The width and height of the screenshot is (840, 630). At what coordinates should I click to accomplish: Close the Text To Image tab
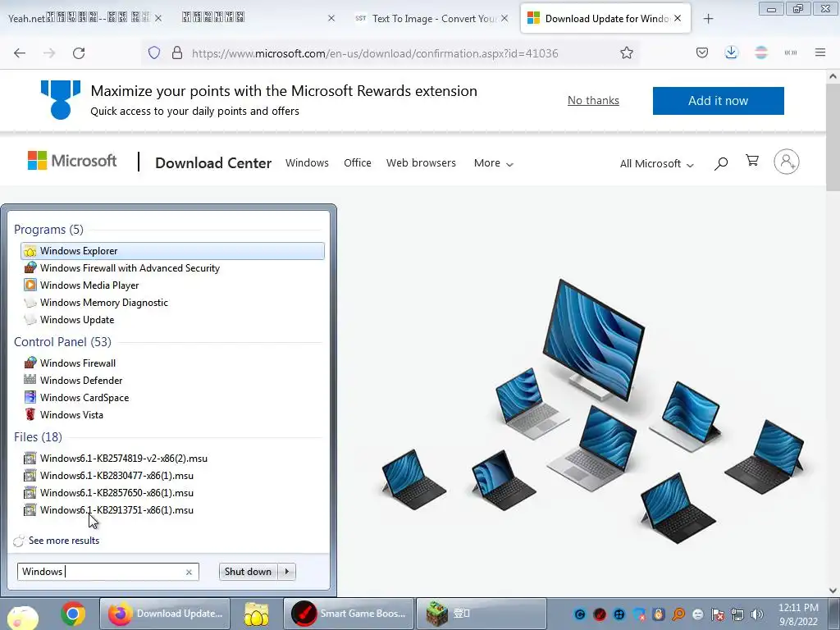[504, 18]
